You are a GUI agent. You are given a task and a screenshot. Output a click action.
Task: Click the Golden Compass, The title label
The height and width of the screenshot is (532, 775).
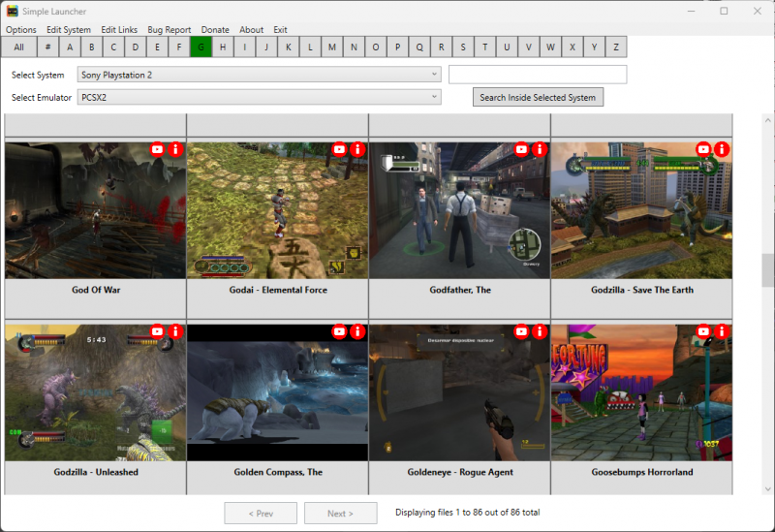click(x=278, y=472)
